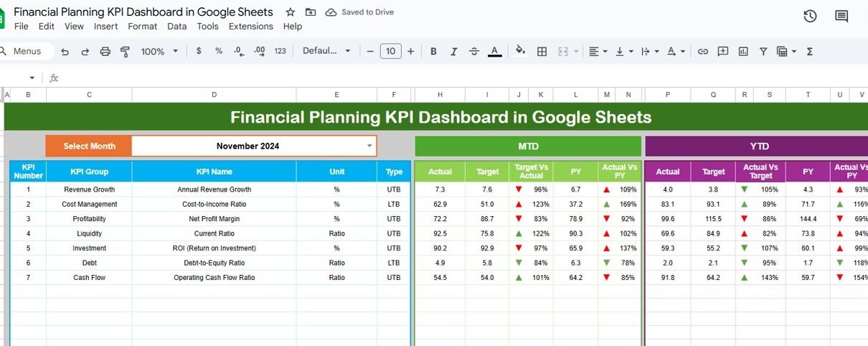
Task: Click the Select Month label cell
Action: pos(89,146)
